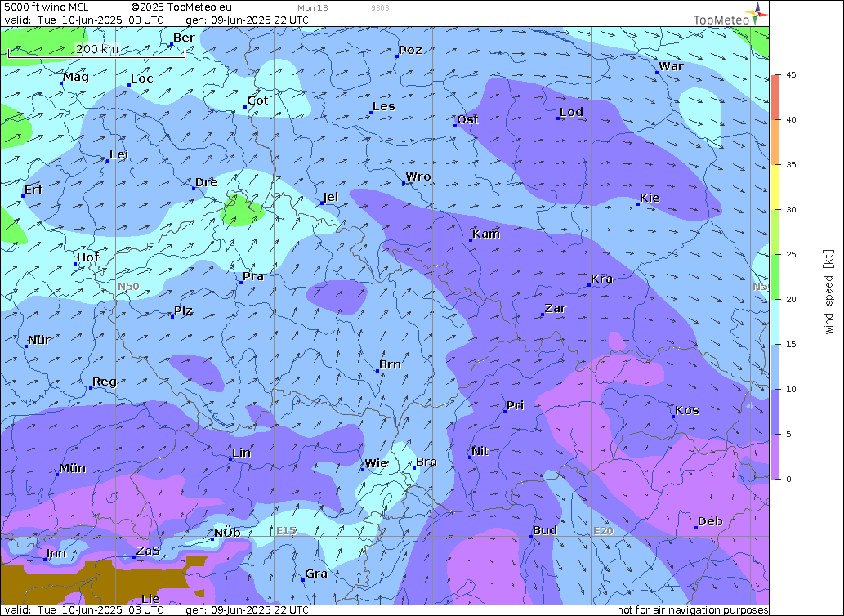The width and height of the screenshot is (844, 616).
Task: Select the 'Wie' city label
Action: point(377,464)
